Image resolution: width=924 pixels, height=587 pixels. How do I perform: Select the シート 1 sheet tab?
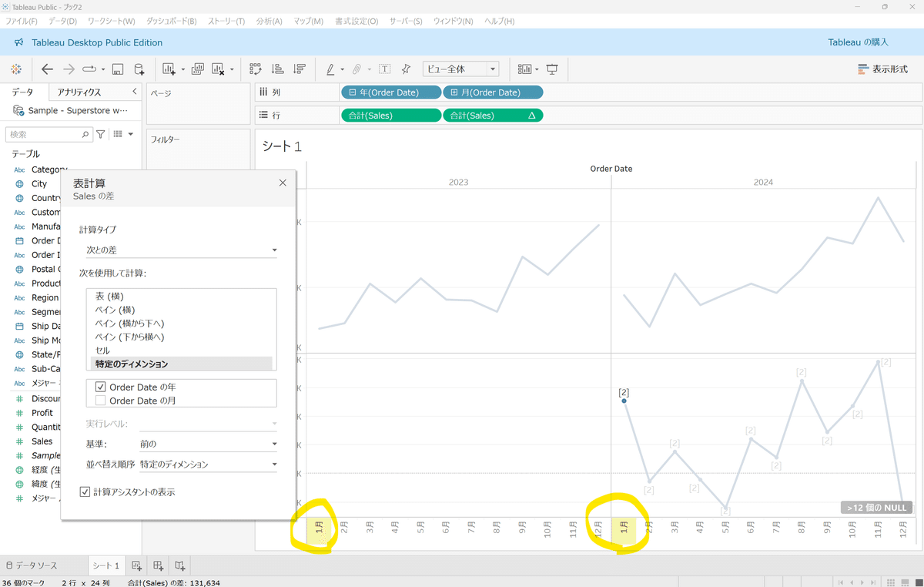[106, 565]
